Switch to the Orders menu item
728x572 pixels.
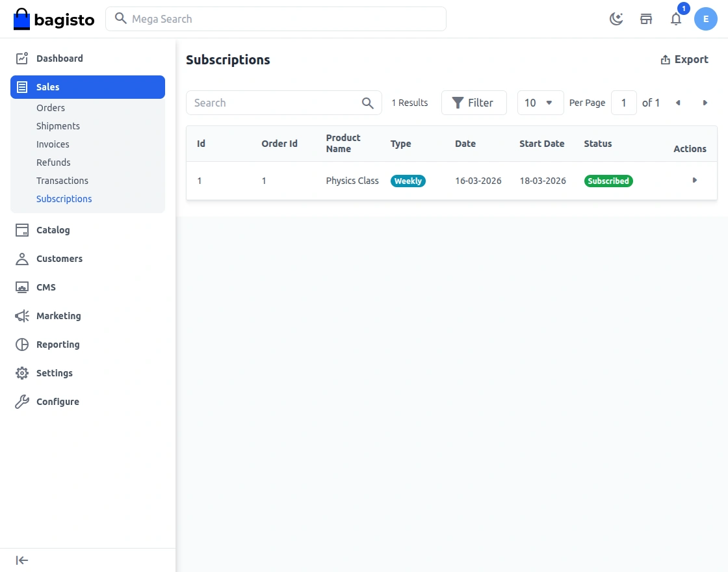tap(50, 108)
